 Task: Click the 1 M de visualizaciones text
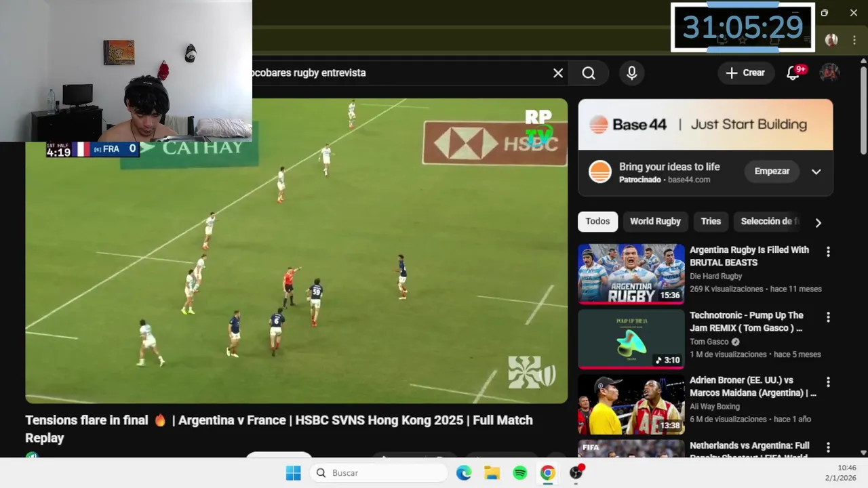click(729, 354)
